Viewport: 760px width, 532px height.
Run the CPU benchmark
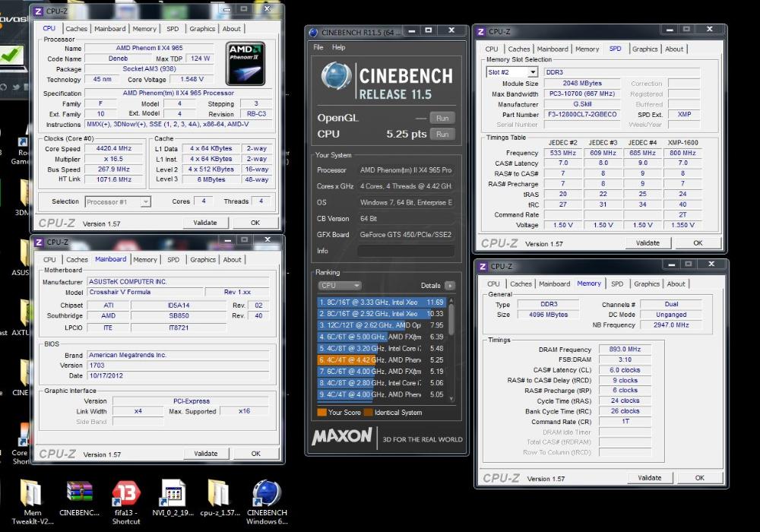click(442, 135)
